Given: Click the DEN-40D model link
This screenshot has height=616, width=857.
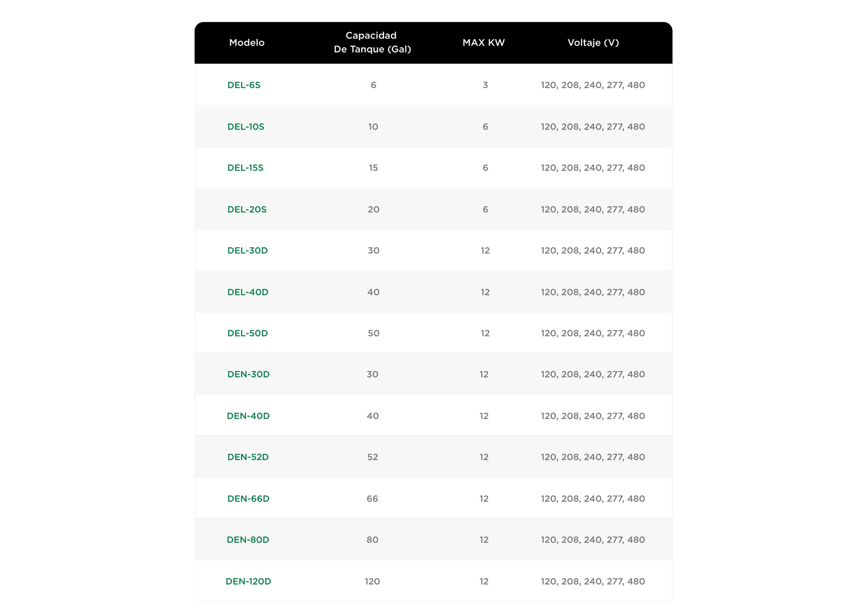Looking at the screenshot, I should (248, 416).
